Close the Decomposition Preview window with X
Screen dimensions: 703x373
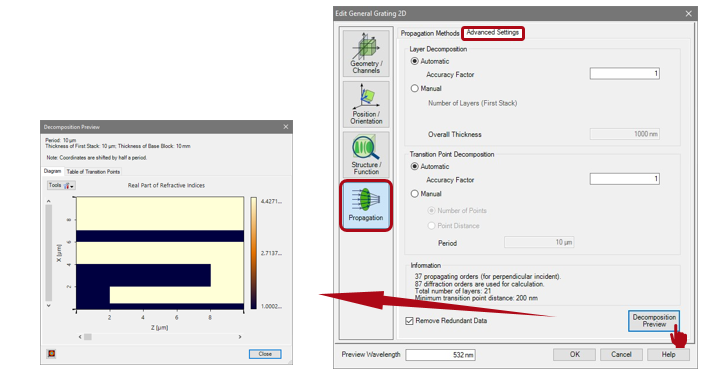click(x=286, y=127)
